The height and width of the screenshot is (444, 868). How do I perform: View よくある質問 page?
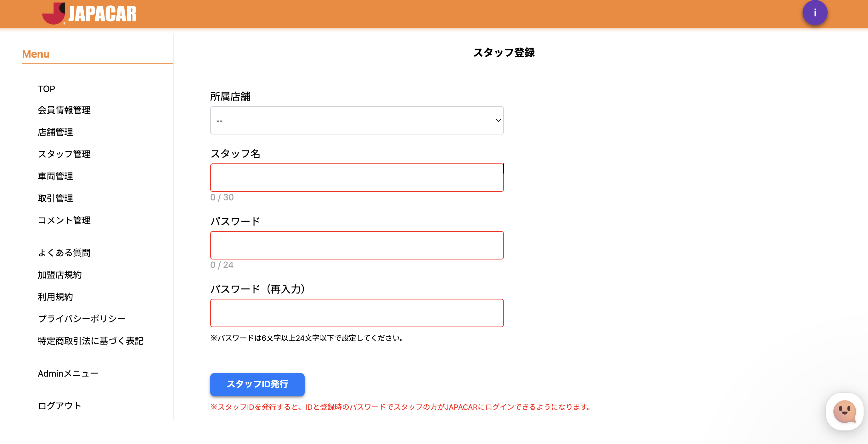(x=64, y=253)
